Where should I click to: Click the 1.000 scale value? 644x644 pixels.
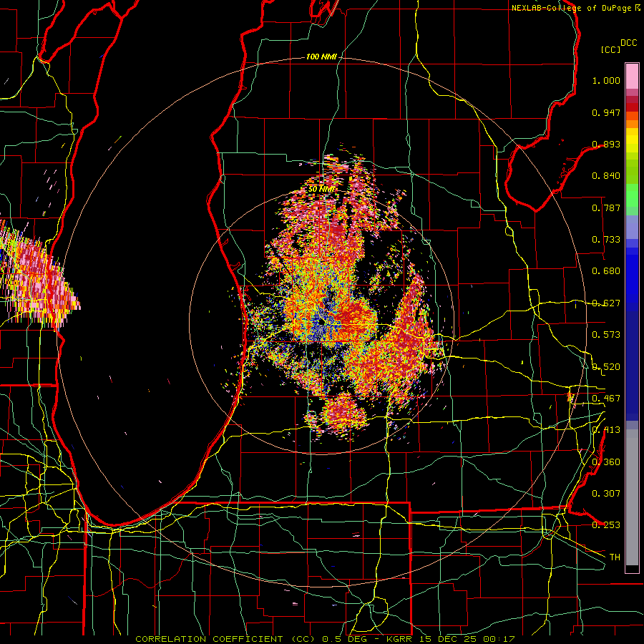606,80
